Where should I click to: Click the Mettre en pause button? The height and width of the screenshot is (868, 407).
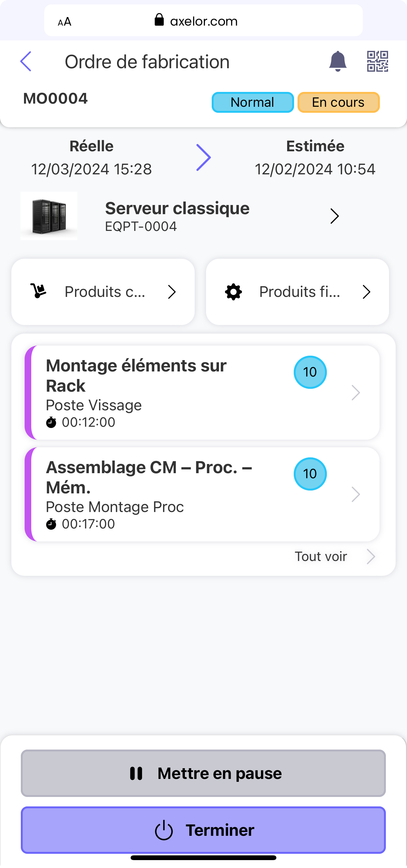click(203, 773)
